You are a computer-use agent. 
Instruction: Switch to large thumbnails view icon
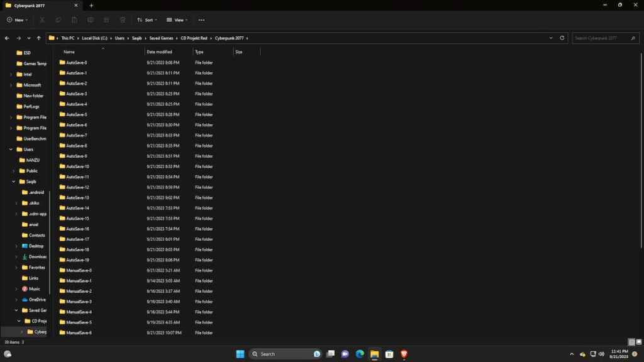point(639,342)
